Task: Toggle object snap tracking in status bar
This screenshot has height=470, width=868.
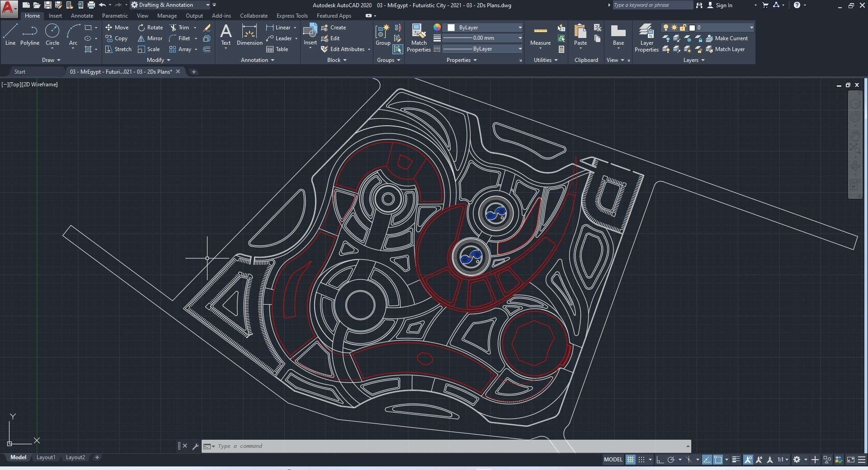Action: pos(707,460)
